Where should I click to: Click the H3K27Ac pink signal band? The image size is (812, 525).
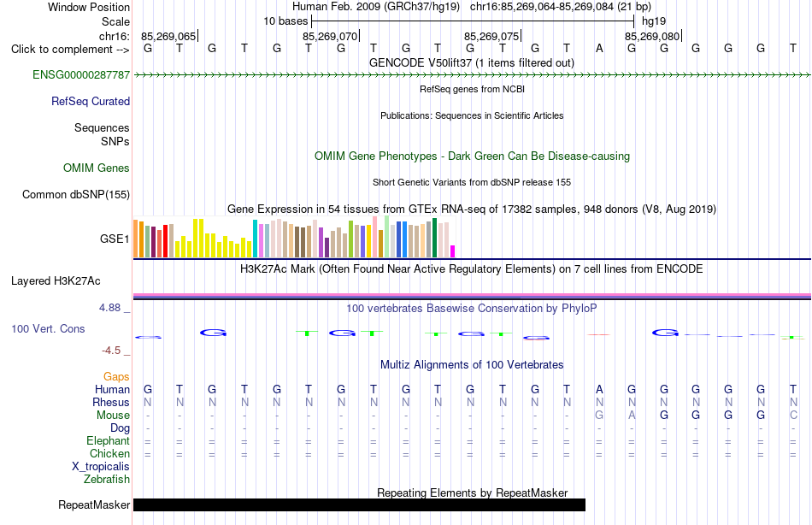pos(472,295)
